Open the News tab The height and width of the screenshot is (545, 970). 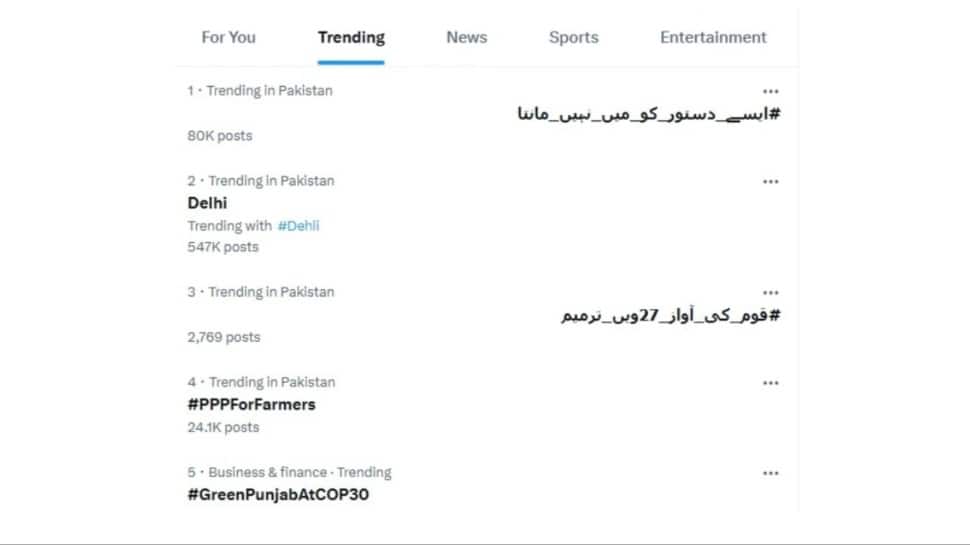pos(466,38)
